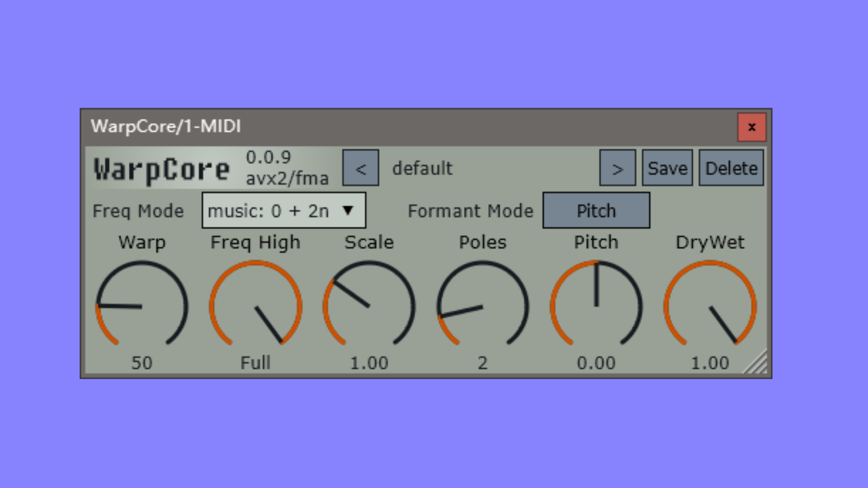Click the next preset arrow button
The height and width of the screenshot is (488, 868).
(617, 168)
